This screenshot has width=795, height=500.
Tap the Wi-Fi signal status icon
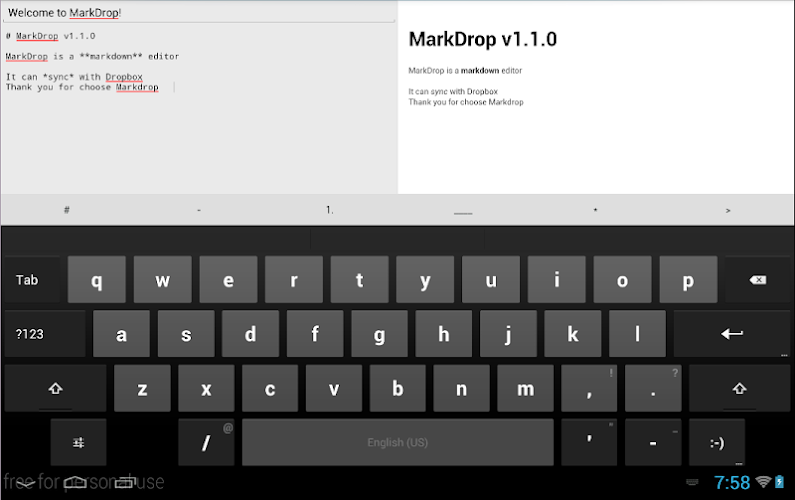click(x=763, y=482)
